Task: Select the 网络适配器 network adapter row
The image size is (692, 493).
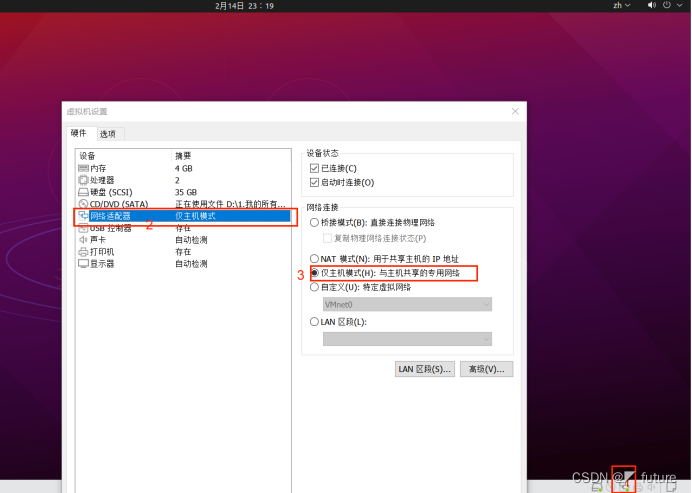Action: pyautogui.click(x=184, y=216)
